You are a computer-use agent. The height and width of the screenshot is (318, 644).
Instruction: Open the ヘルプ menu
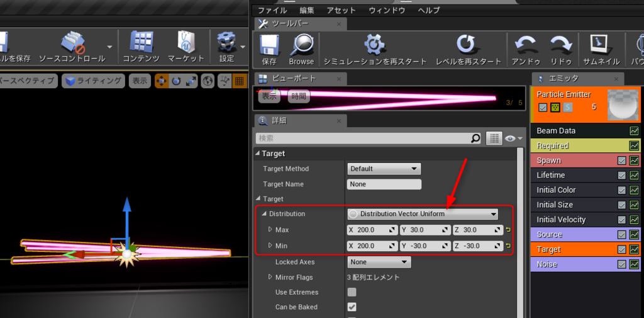pos(429,10)
